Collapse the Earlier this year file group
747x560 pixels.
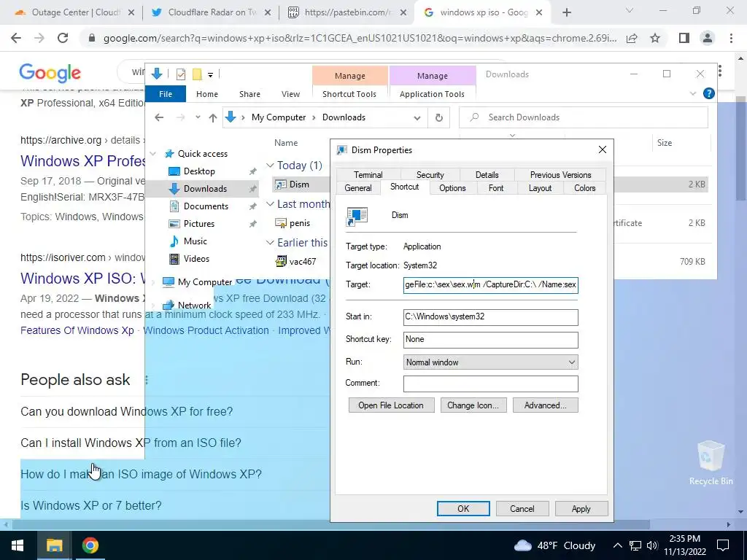270,242
